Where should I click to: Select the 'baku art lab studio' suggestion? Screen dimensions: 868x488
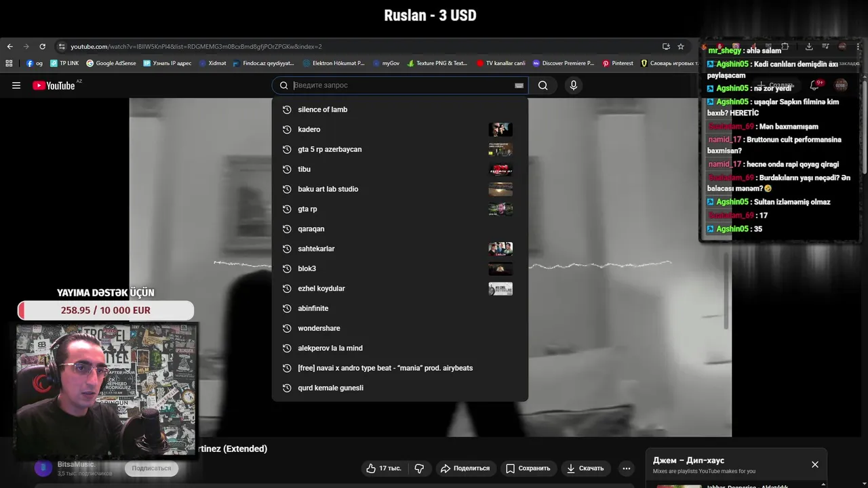point(400,189)
